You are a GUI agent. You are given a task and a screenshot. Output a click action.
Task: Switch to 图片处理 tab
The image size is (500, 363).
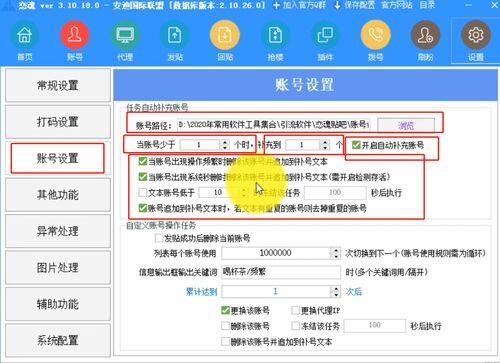tap(58, 267)
